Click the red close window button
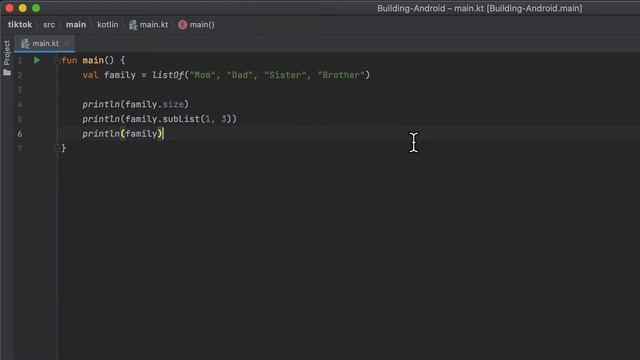This screenshot has width=640, height=360. [x=9, y=8]
